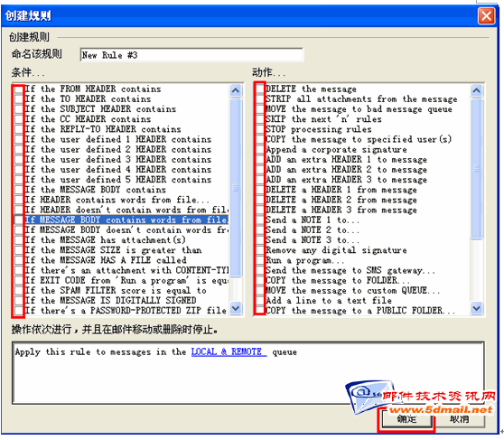
Task: Check 'Run a program...' action box
Action: (260, 260)
